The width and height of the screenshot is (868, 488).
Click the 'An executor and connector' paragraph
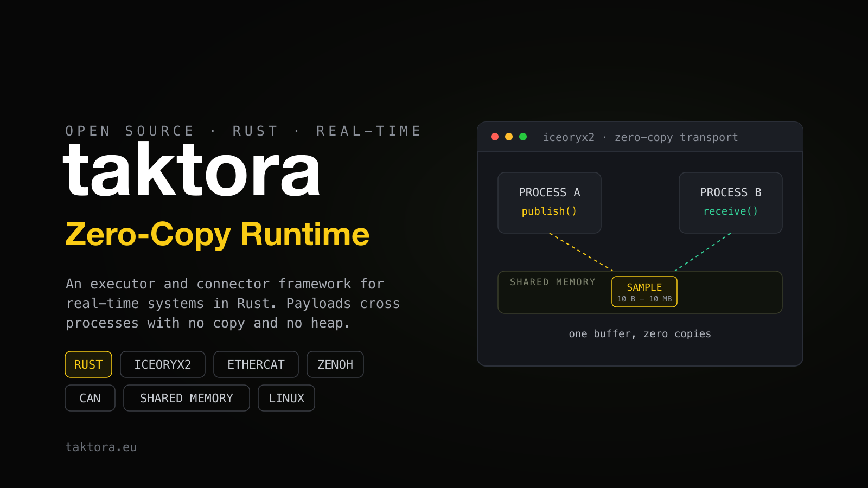(x=233, y=304)
